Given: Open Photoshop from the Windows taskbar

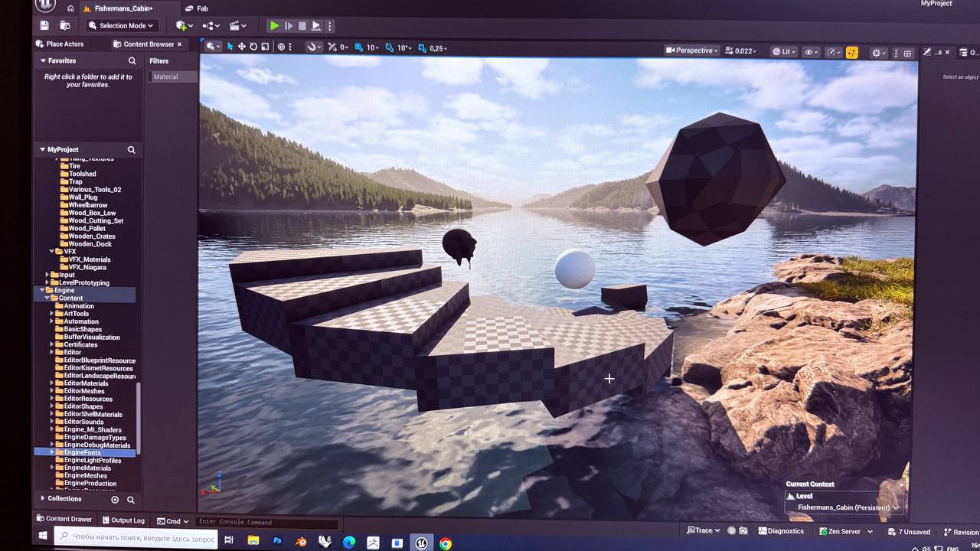Looking at the screenshot, I should (x=277, y=541).
